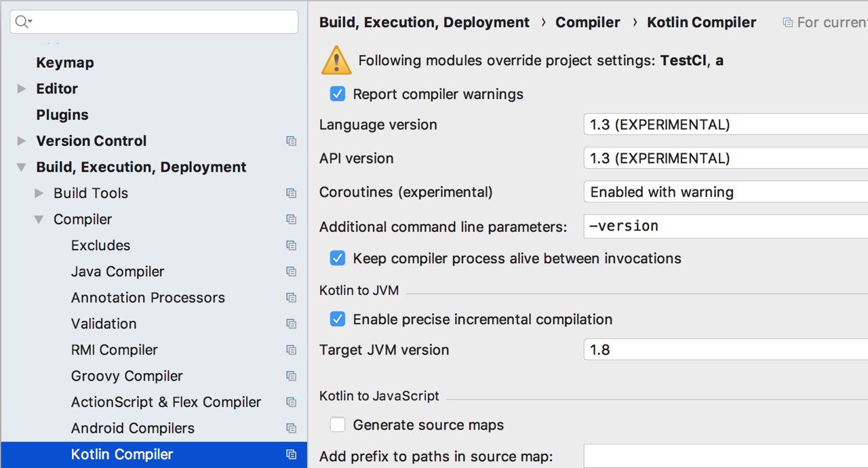
Task: Toggle Keep compiler process alive checkbox
Action: tap(338, 258)
